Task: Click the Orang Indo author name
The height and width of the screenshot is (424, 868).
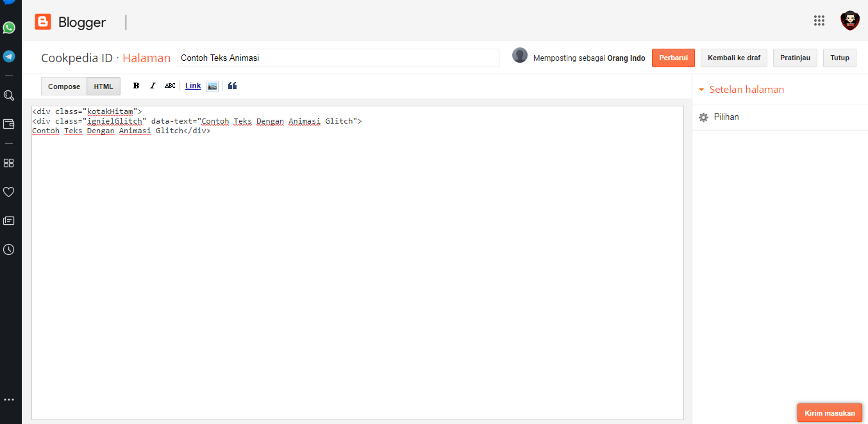Action: pyautogui.click(x=626, y=58)
